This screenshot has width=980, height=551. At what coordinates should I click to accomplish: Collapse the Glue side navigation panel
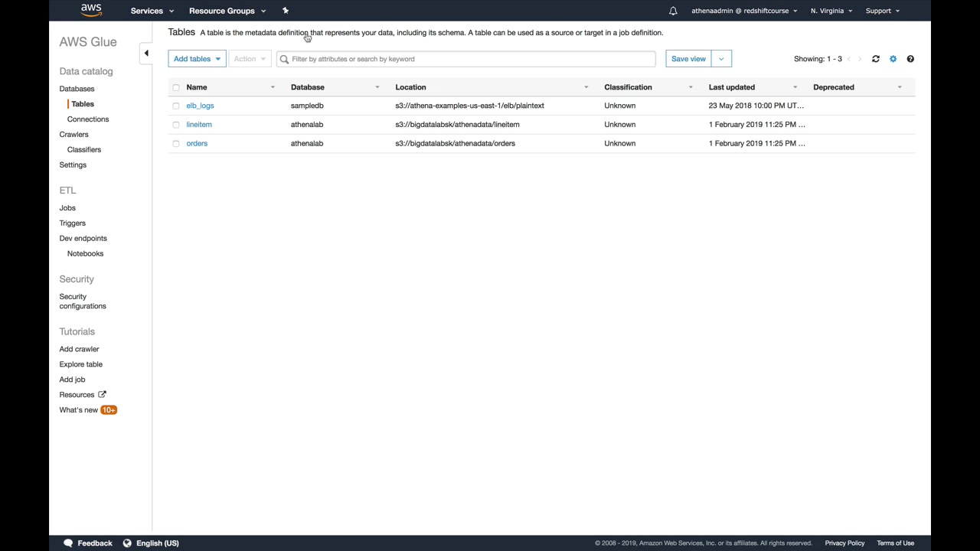(x=146, y=53)
